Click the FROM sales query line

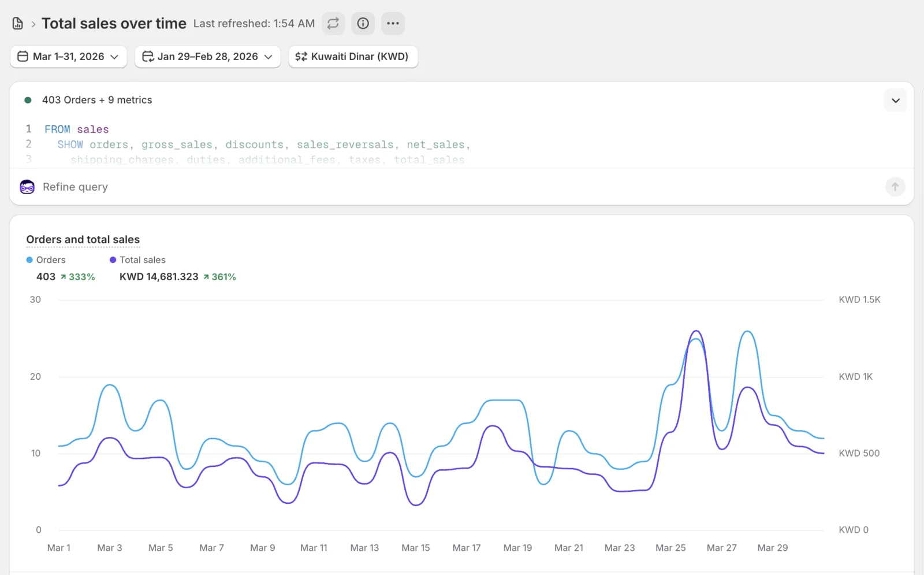click(x=76, y=129)
